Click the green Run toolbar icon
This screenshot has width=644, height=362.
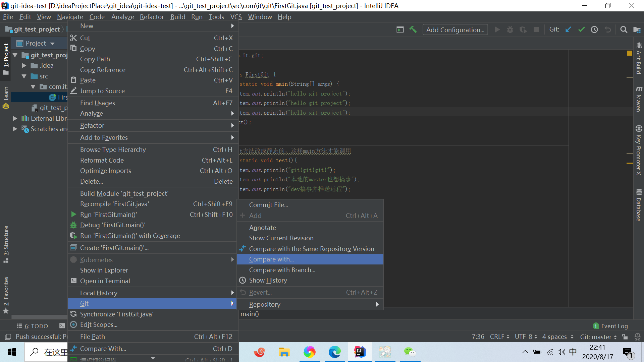tap(497, 29)
